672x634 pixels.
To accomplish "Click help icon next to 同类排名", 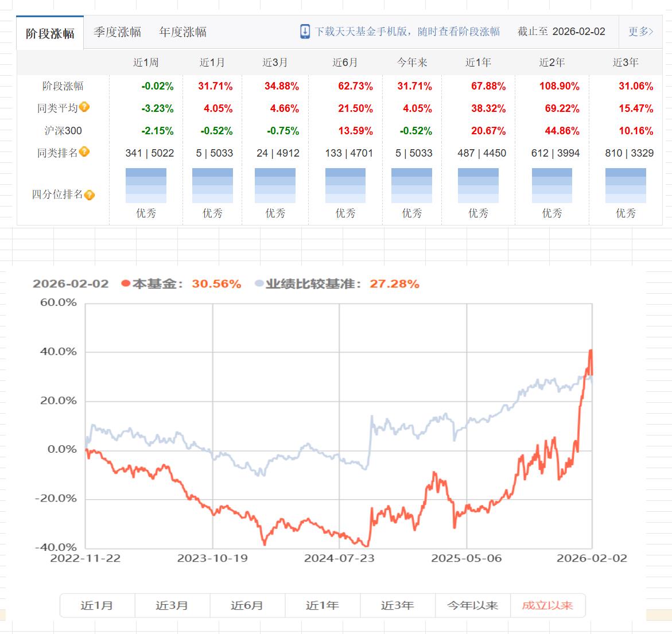I will (x=84, y=151).
